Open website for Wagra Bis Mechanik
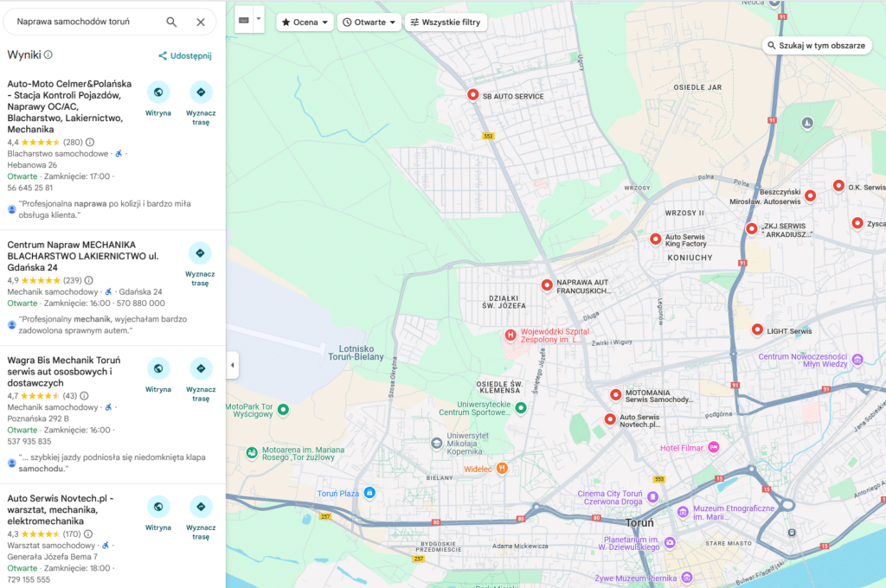Screen dimensions: 886x588 [x=158, y=369]
